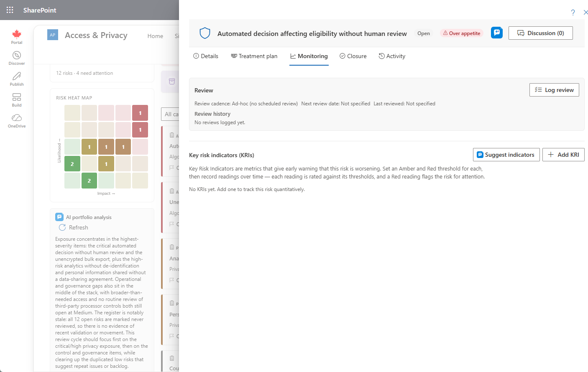Open the blue AI assistant icon beside Discussion
Viewport: 588px width, 372px height.
[x=497, y=33]
